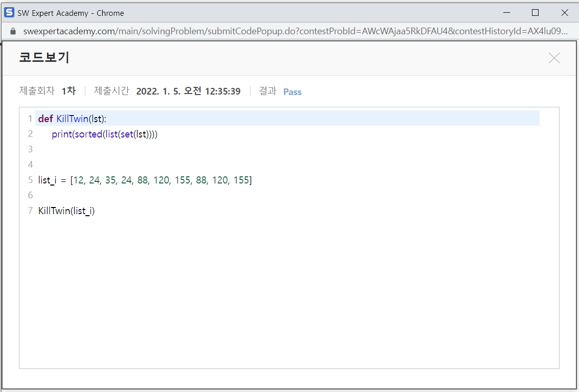Click line number 3 in gutter
579x392 pixels.
30,149
